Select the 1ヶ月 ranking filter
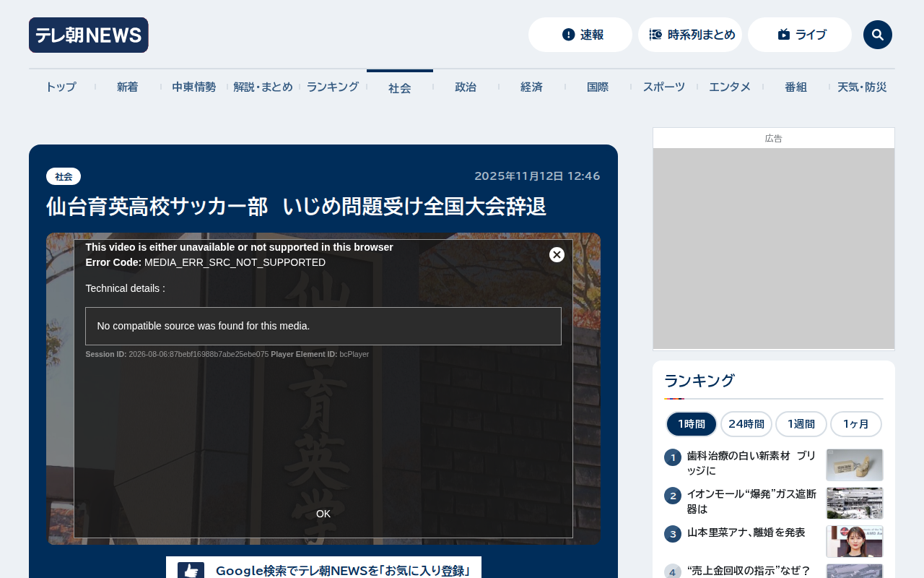924x578 pixels. click(856, 424)
